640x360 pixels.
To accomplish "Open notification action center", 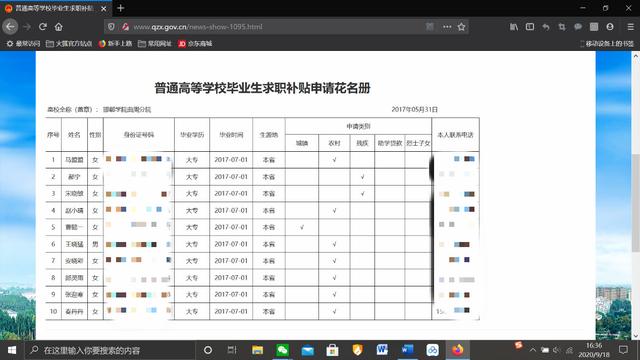I will 623,350.
